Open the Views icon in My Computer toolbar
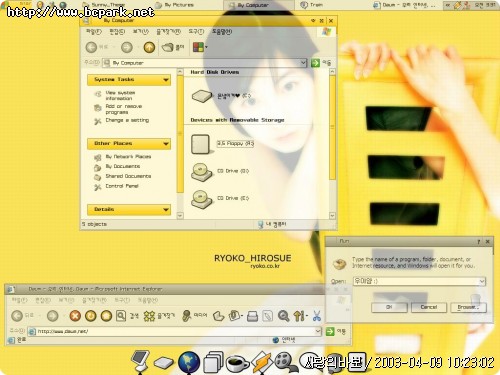 (x=200, y=47)
